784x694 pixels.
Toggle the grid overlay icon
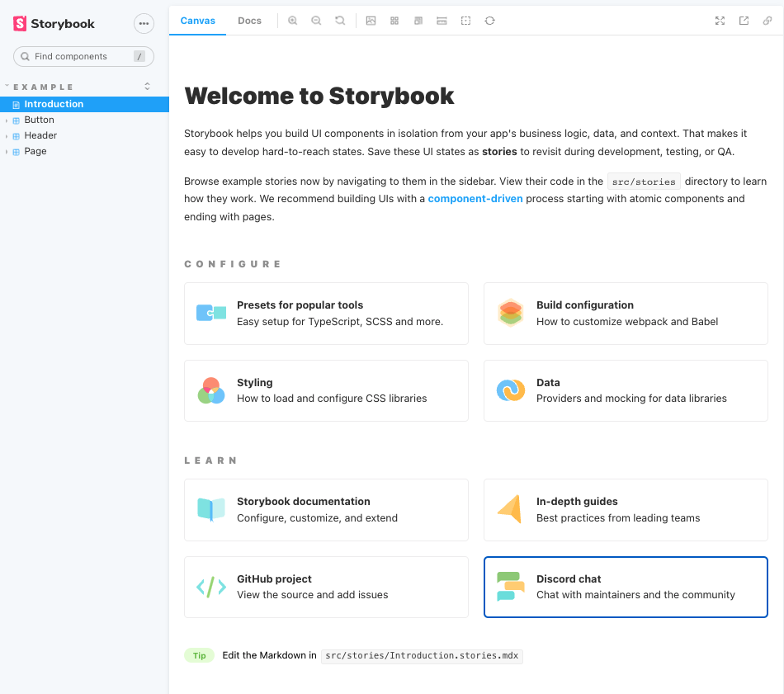(x=394, y=21)
